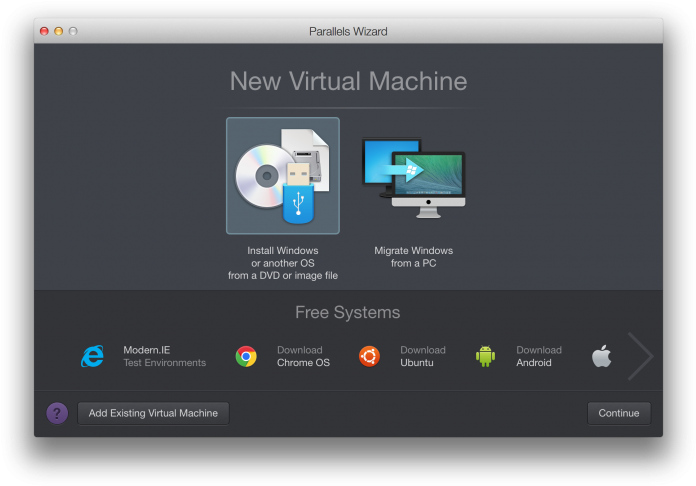696x486 pixels.
Task: Select the Migrate Windows from a PC icon
Action: tap(414, 178)
